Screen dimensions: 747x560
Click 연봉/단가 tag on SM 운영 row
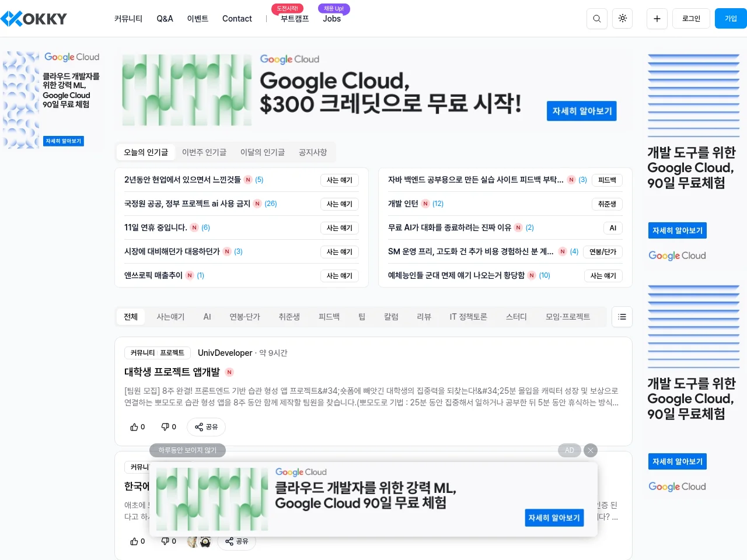[603, 252]
